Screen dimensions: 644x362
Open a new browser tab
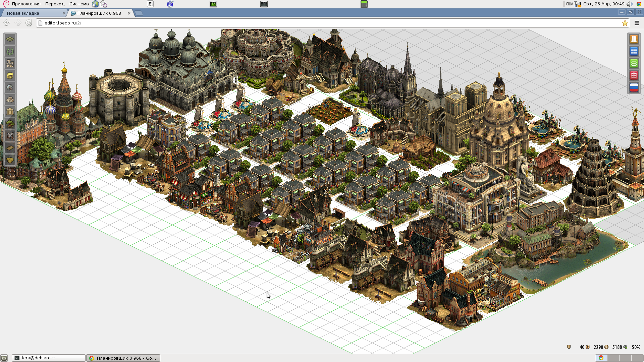click(x=139, y=13)
